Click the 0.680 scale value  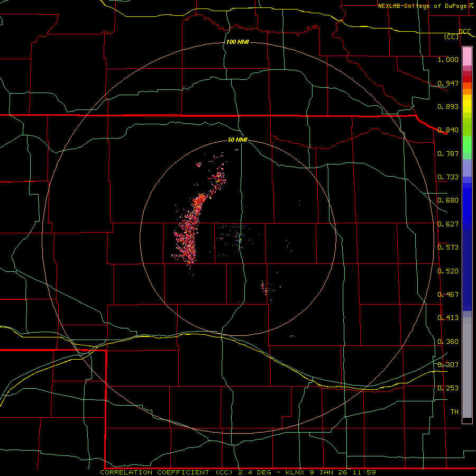coord(448,200)
